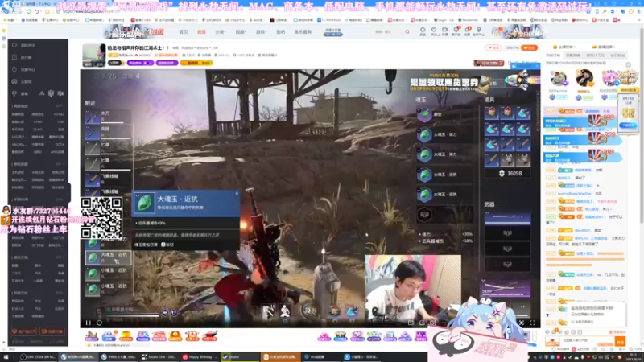Click the Windows Start button
The height and width of the screenshot is (362, 644).
6,356
